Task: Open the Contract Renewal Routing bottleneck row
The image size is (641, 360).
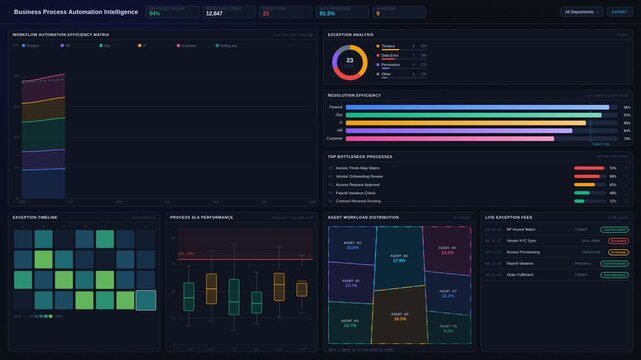Action: pyautogui.click(x=478, y=201)
